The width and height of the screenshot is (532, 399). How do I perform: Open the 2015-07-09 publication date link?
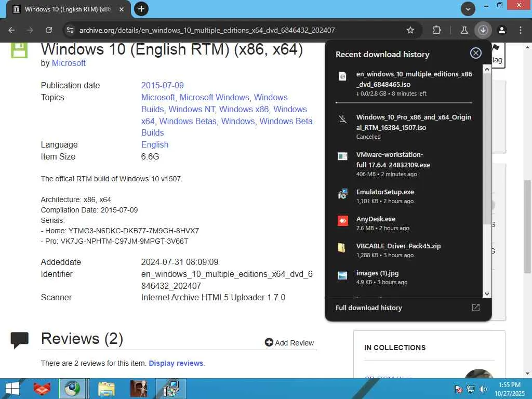162,85
